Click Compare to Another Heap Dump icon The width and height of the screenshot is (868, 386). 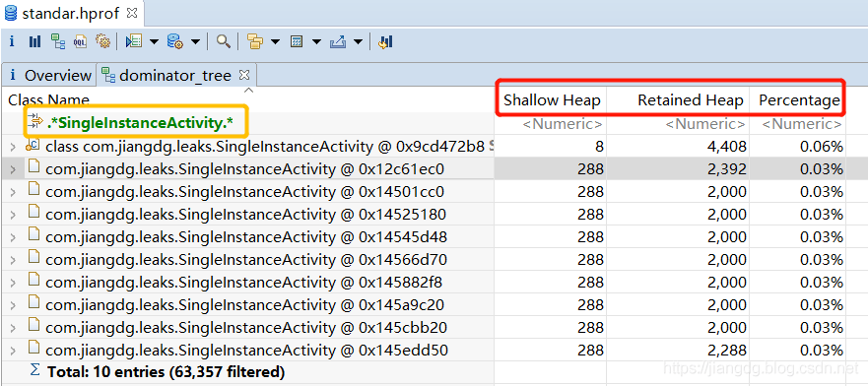point(386,41)
